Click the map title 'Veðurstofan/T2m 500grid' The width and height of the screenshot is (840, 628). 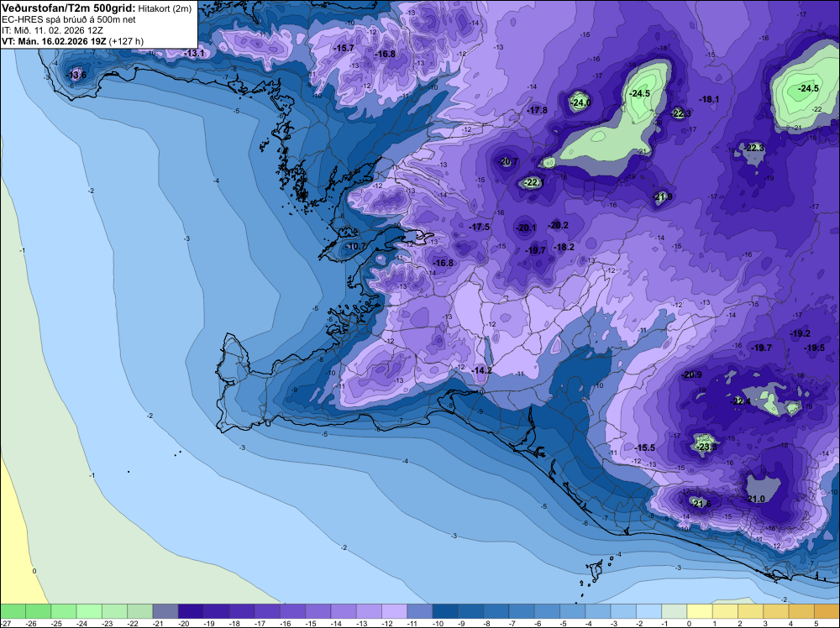click(x=69, y=8)
